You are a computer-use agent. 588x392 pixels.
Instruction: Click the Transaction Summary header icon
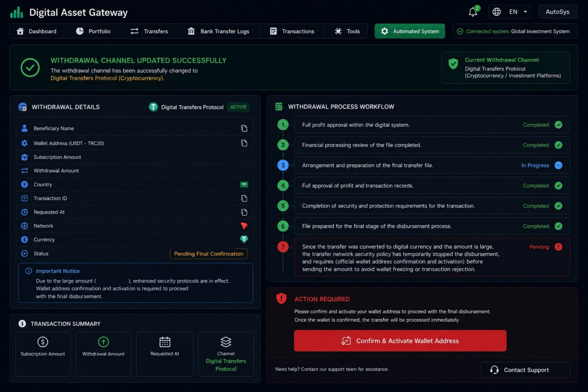pos(22,324)
